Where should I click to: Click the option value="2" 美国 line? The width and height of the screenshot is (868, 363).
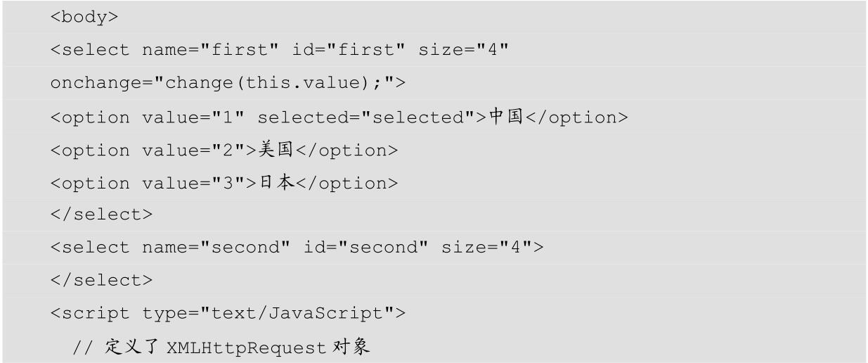click(x=224, y=150)
